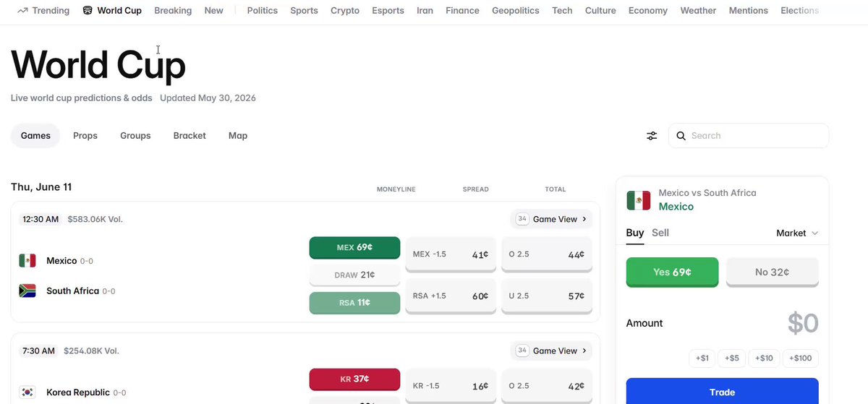This screenshot has height=404, width=868.
Task: Open the Esports category
Action: (388, 10)
